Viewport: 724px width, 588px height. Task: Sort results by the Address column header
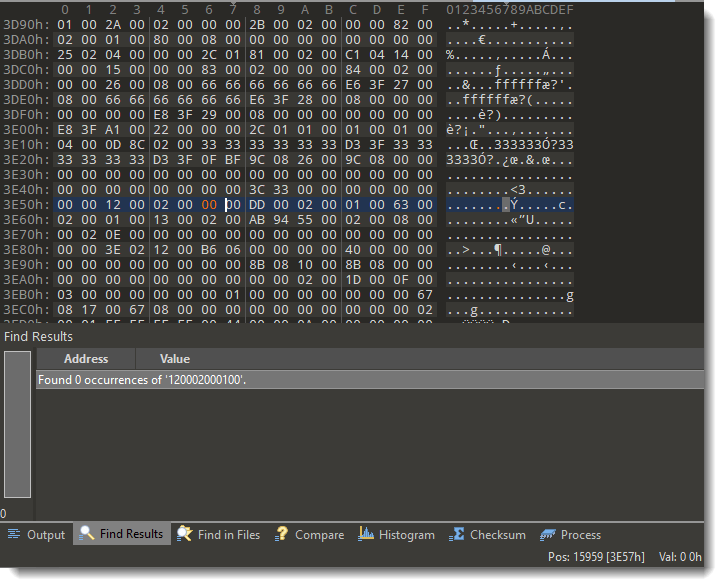[86, 359]
